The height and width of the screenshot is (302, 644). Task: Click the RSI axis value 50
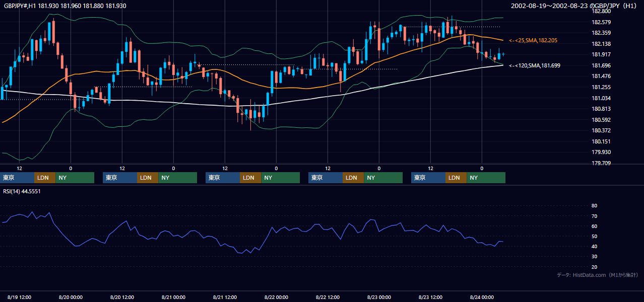(594, 236)
